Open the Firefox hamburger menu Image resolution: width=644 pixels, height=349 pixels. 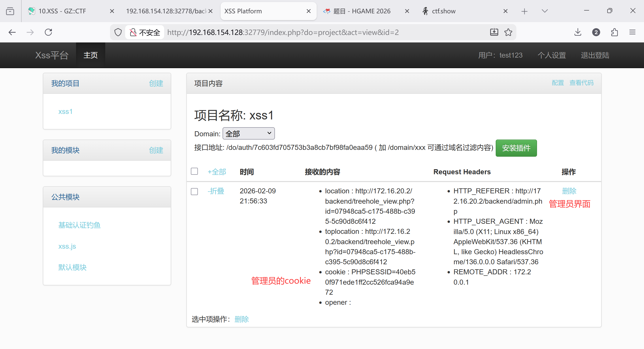[x=632, y=32]
